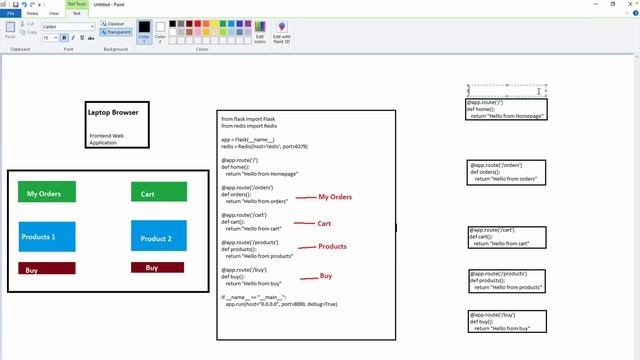The width and height of the screenshot is (640, 360).
Task: Click the vertical scrollbar on the right edge
Action: pos(637,207)
